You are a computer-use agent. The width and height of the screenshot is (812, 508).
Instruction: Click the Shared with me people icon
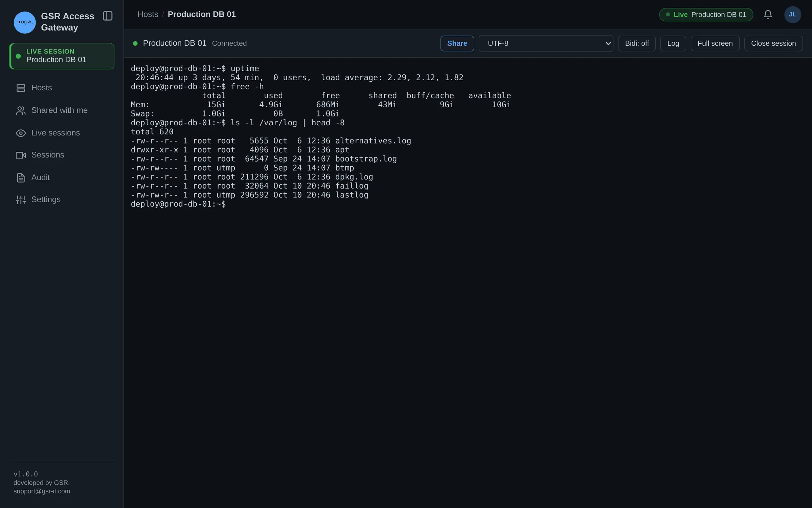[x=21, y=110]
